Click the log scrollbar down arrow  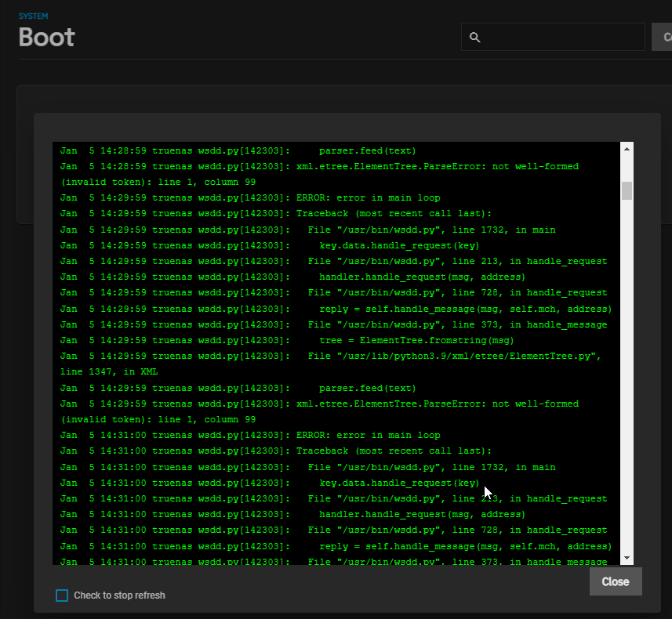pos(627,558)
